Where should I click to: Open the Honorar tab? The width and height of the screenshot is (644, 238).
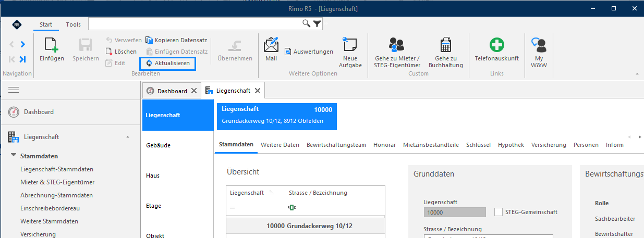(384, 145)
